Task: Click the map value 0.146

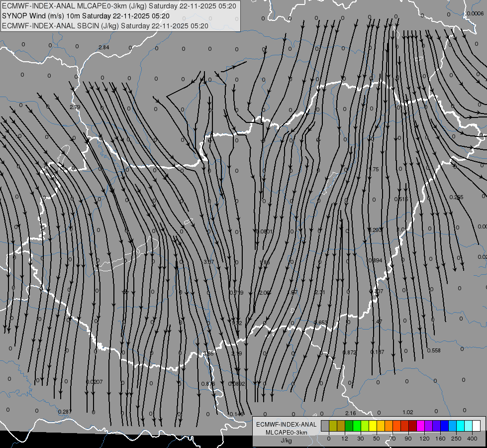Action: pos(236,414)
